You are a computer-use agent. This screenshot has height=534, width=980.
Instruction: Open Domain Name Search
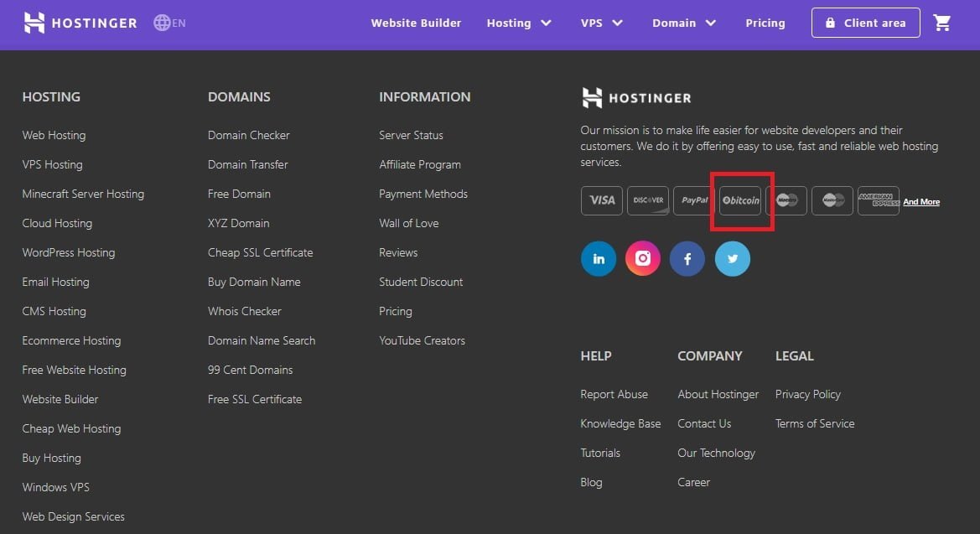click(x=262, y=341)
